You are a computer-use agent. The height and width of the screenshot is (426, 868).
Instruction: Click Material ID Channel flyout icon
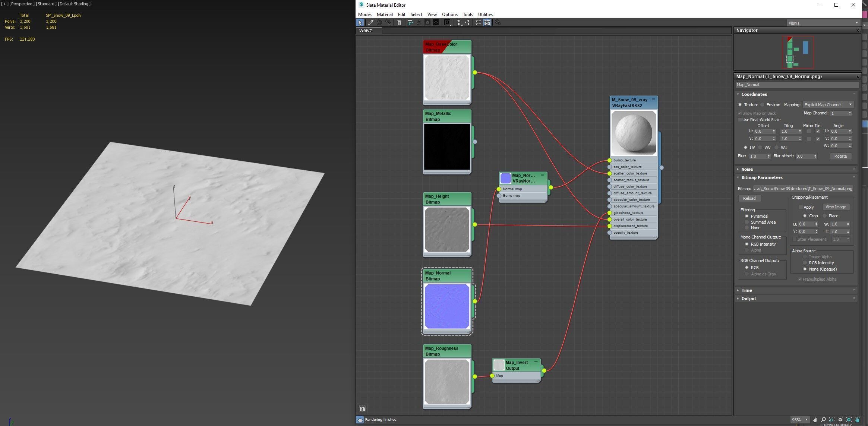448,23
